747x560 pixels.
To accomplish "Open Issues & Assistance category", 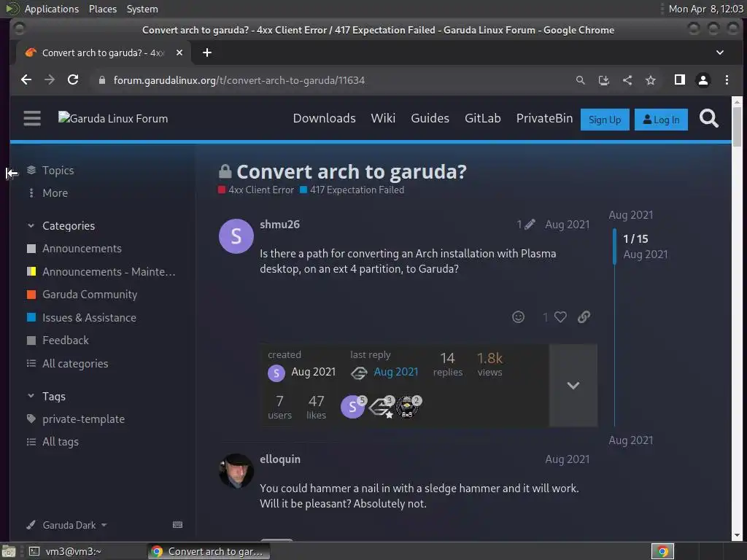I will tap(82, 318).
